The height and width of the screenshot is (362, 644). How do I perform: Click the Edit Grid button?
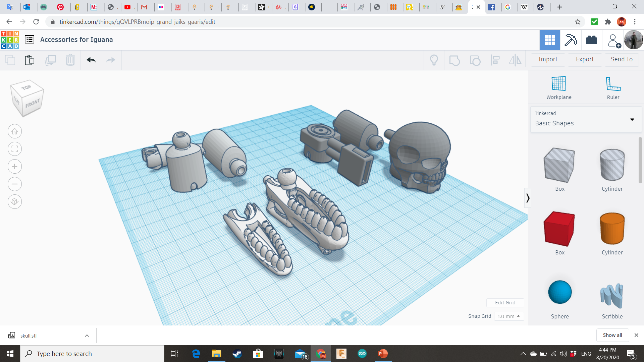(x=505, y=303)
